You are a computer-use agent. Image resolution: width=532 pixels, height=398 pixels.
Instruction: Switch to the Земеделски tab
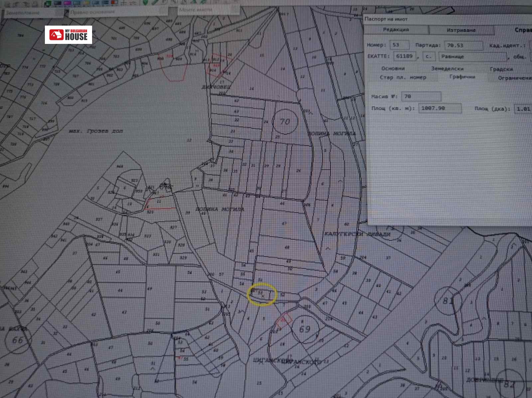(447, 68)
